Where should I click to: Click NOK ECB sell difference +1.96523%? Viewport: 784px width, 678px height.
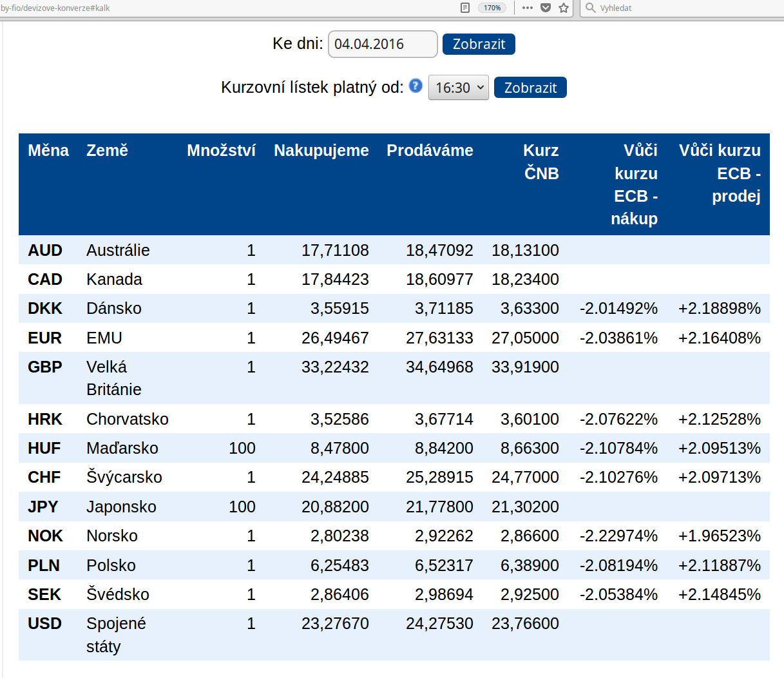click(720, 536)
